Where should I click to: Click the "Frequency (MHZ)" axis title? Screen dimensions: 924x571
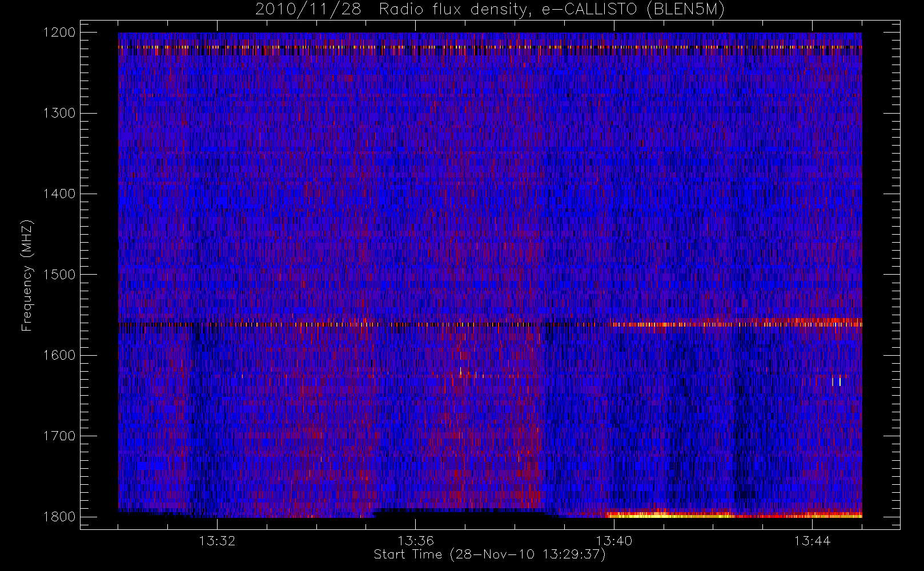[27, 275]
